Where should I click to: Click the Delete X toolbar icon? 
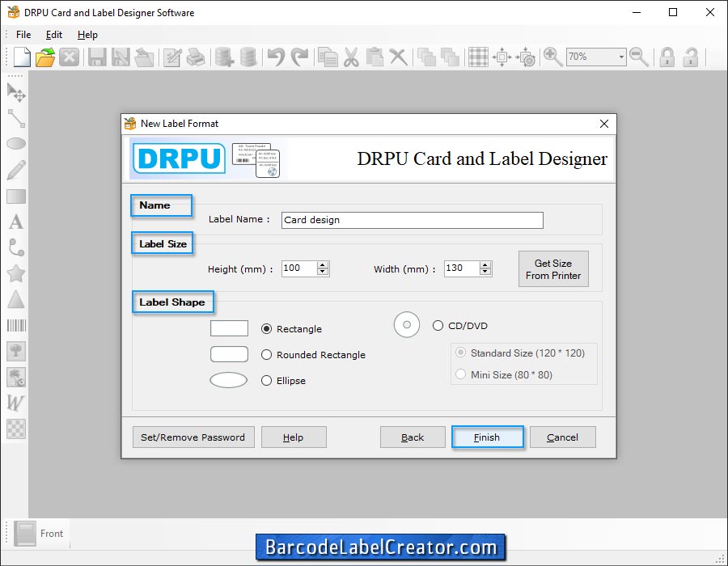tap(398, 57)
